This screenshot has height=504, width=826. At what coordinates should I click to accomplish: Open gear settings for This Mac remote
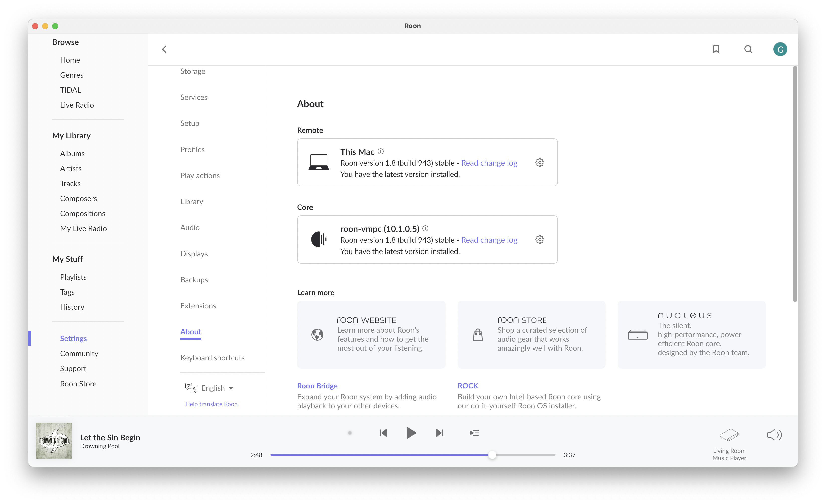pos(539,163)
